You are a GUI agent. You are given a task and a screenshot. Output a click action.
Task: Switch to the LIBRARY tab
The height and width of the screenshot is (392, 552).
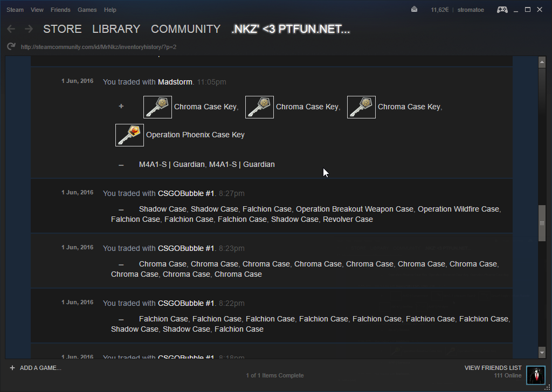coord(116,29)
